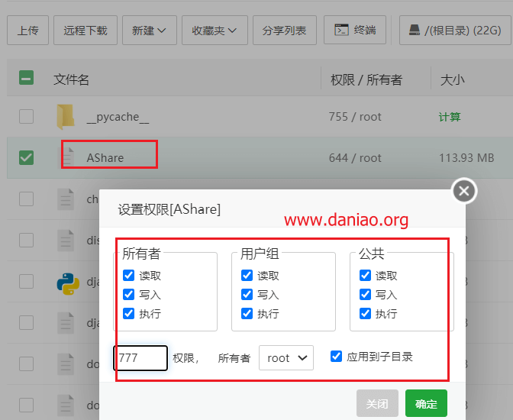The width and height of the screenshot is (513, 420).
Task: Click 远程下载 toolbar button
Action: 85,30
